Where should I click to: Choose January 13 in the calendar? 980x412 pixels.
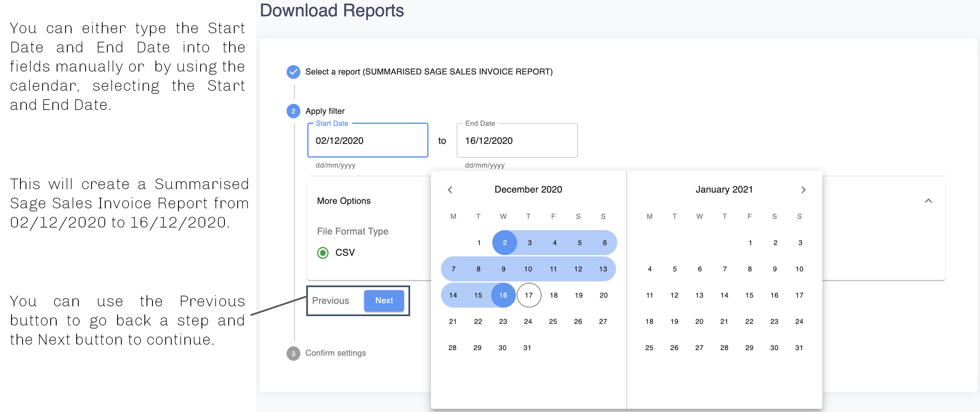point(699,295)
